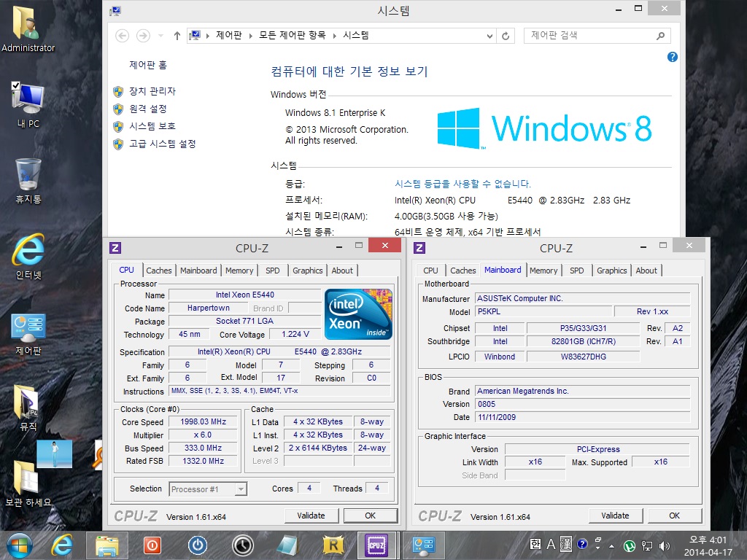This screenshot has height=560, width=747.
Task: Click the IME A mode indicator in the tray
Action: pos(551,544)
